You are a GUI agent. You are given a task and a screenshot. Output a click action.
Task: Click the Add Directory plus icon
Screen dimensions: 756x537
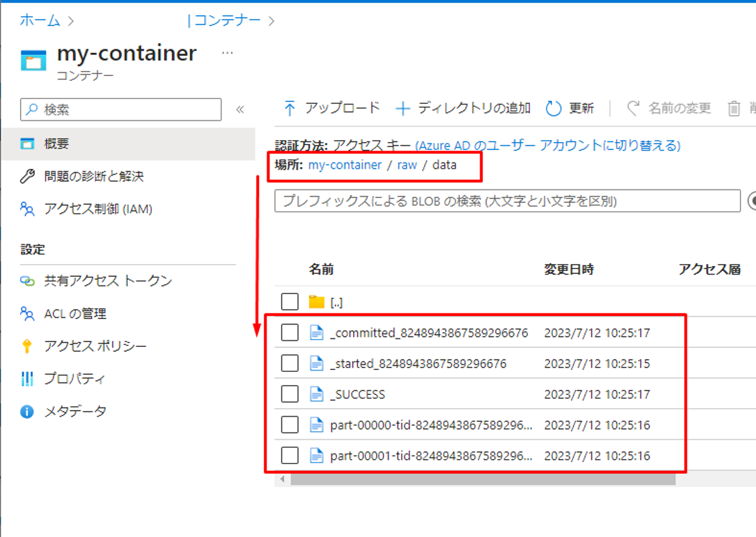click(x=404, y=108)
